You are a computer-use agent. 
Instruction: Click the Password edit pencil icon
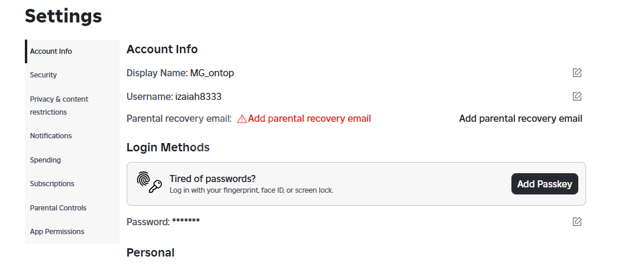tap(577, 222)
